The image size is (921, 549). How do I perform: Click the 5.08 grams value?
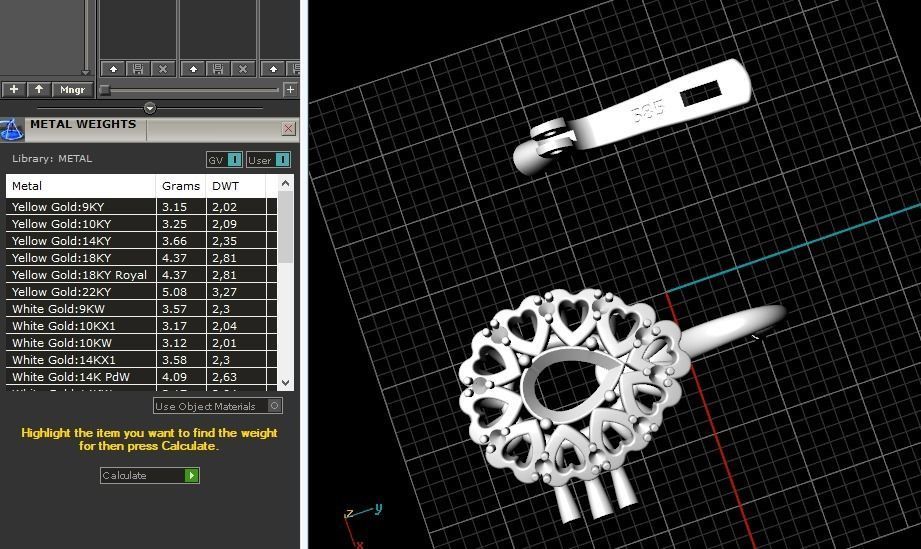tap(174, 292)
